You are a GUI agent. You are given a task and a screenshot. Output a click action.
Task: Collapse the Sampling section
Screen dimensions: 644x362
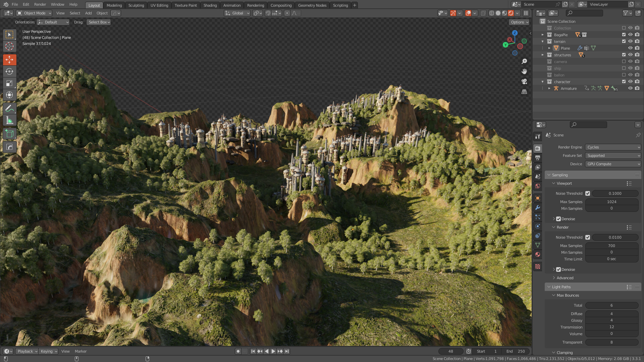click(x=549, y=175)
